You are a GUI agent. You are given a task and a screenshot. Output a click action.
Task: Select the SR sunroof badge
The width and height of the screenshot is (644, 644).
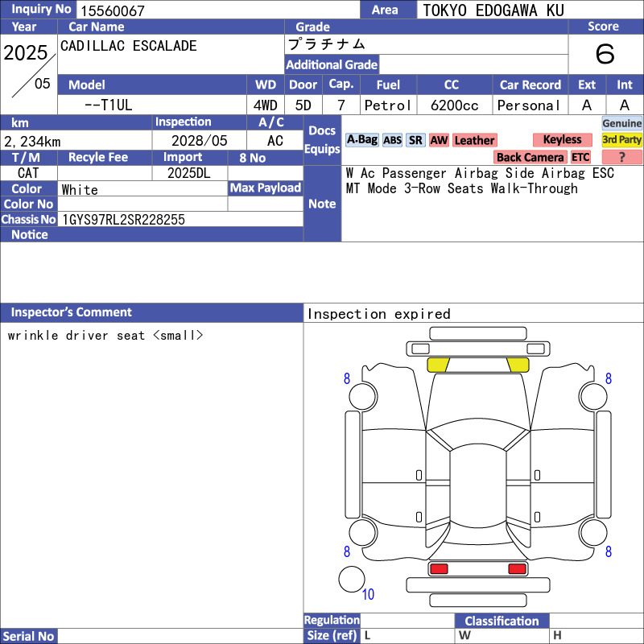(x=415, y=140)
